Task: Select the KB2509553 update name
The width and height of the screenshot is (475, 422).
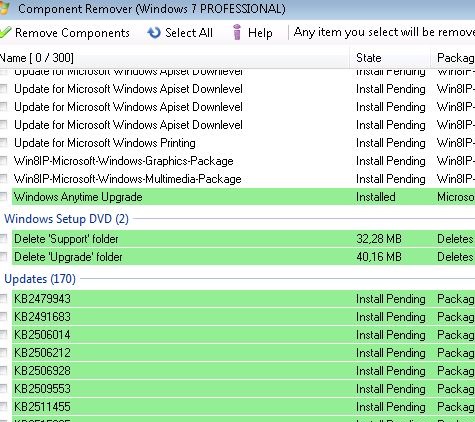Action: [42, 389]
